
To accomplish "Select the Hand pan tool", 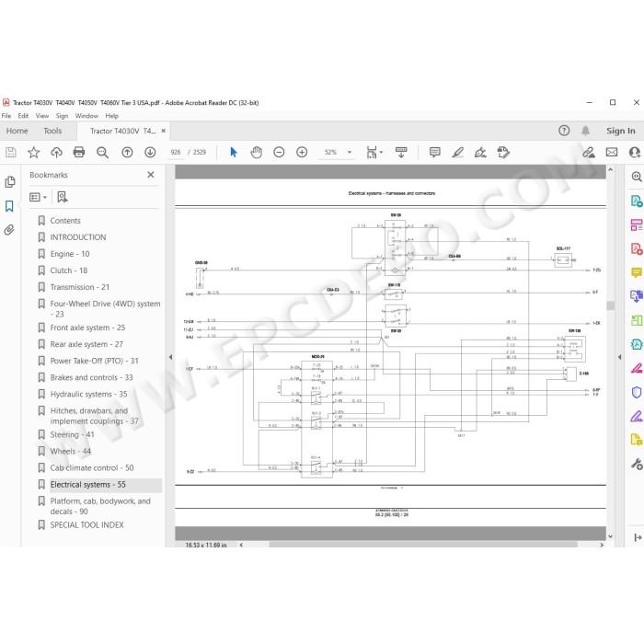I will (257, 153).
